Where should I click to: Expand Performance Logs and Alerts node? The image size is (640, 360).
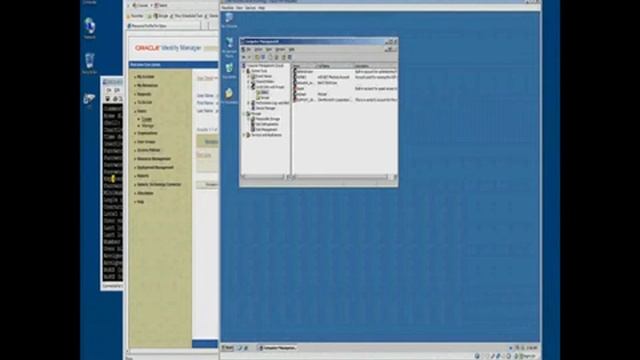(x=248, y=103)
